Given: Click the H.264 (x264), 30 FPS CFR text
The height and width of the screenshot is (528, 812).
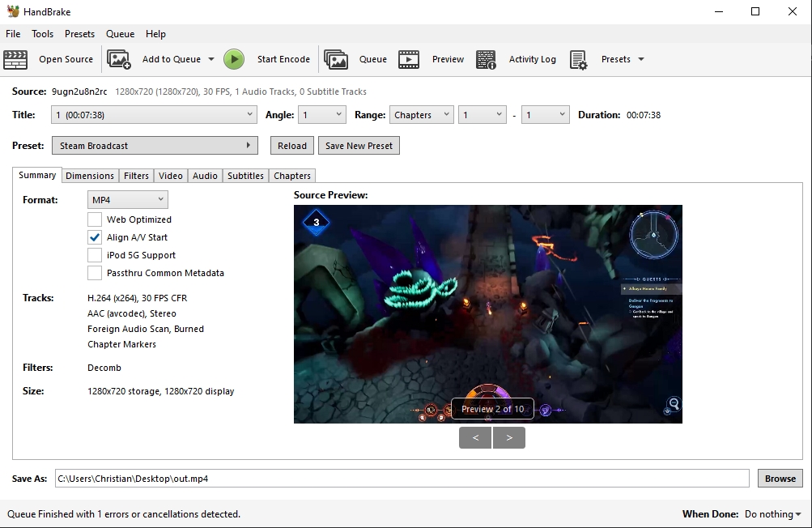Looking at the screenshot, I should click(x=138, y=298).
